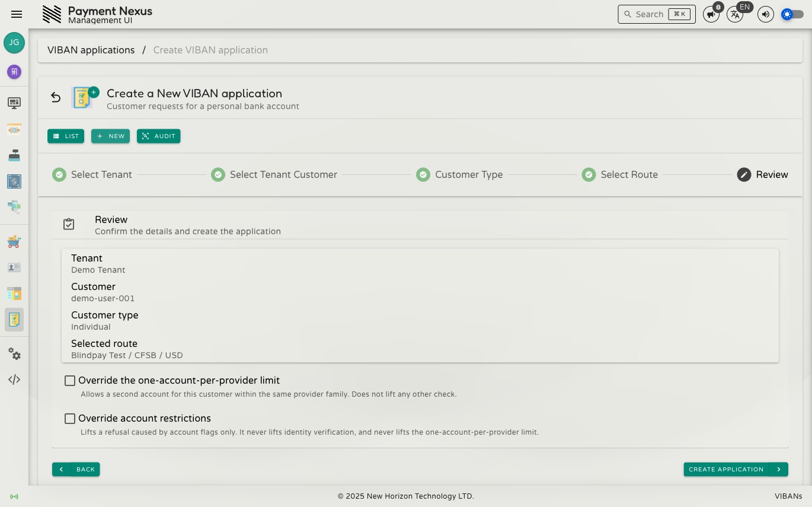
Task: Click the Individual customer type value
Action: coord(91,327)
